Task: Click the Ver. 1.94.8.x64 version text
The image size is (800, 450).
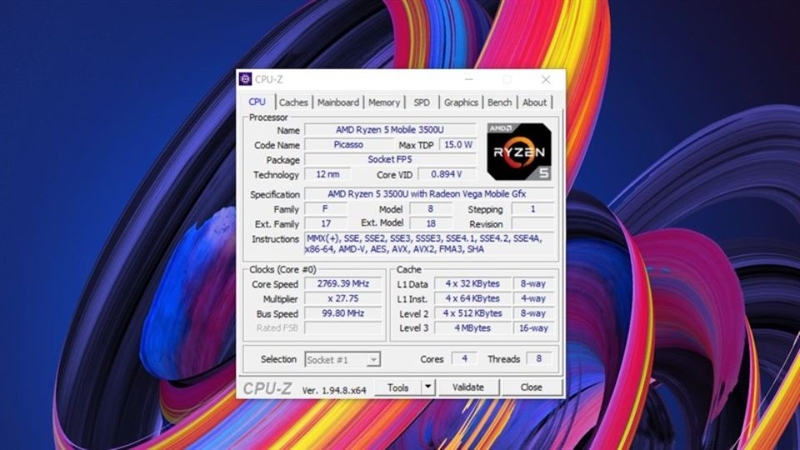Action: click(x=334, y=391)
